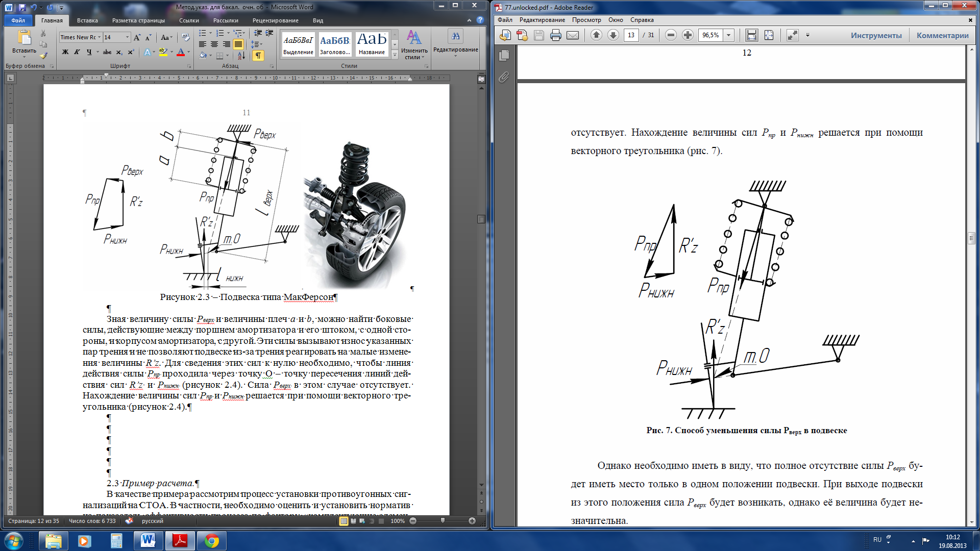The height and width of the screenshot is (551, 980).
Task: Zoom out with minus icon in Adobe Reader
Action: pyautogui.click(x=671, y=35)
